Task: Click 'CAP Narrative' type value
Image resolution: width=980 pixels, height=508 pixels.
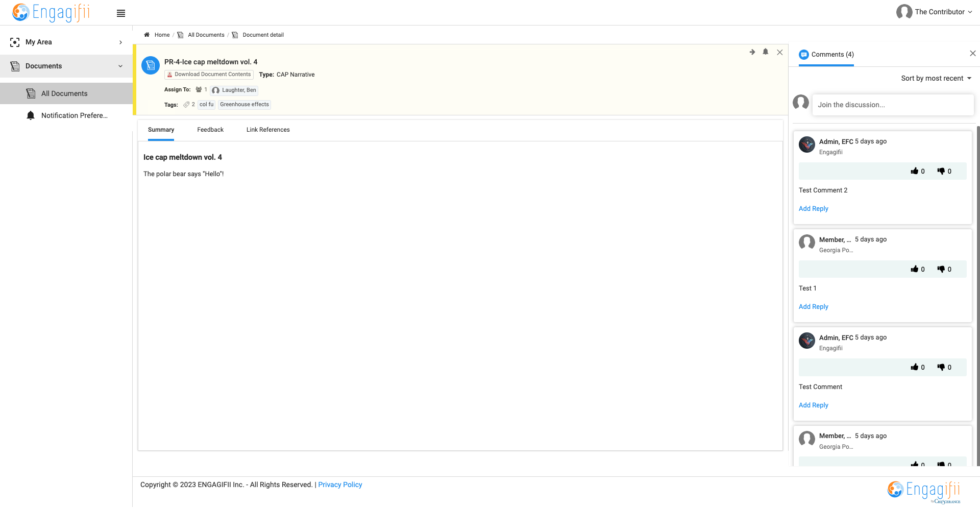Action: click(x=296, y=75)
